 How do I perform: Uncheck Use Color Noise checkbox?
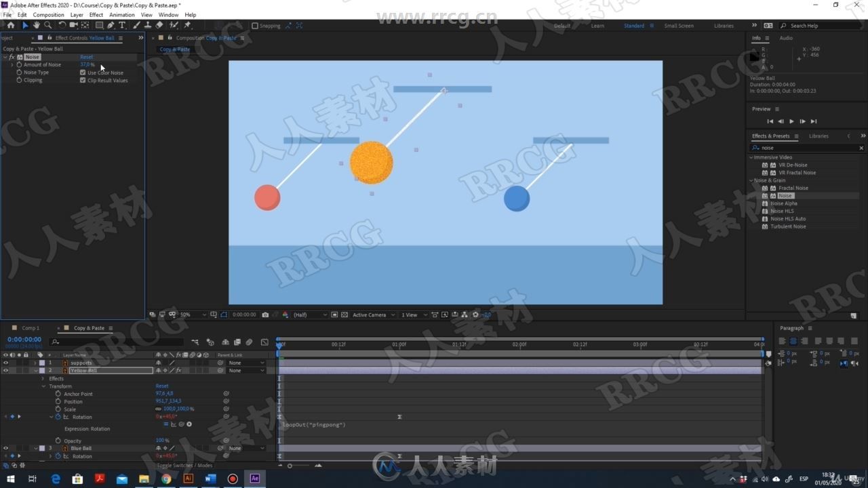[83, 73]
